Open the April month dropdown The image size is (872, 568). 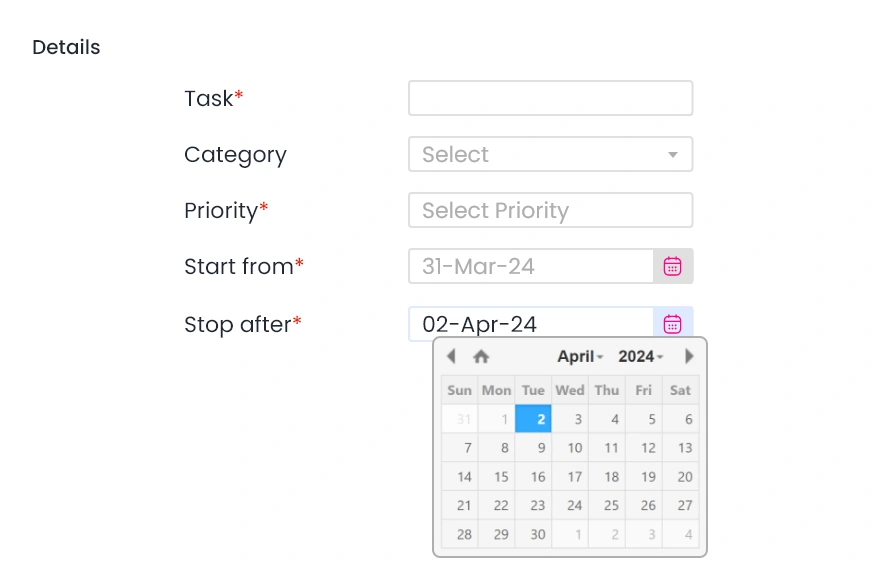coord(580,356)
